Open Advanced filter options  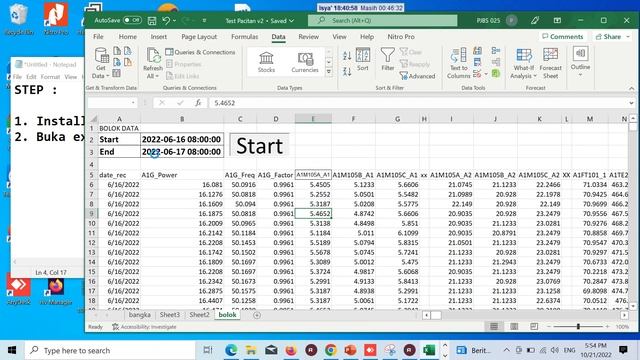[417, 76]
